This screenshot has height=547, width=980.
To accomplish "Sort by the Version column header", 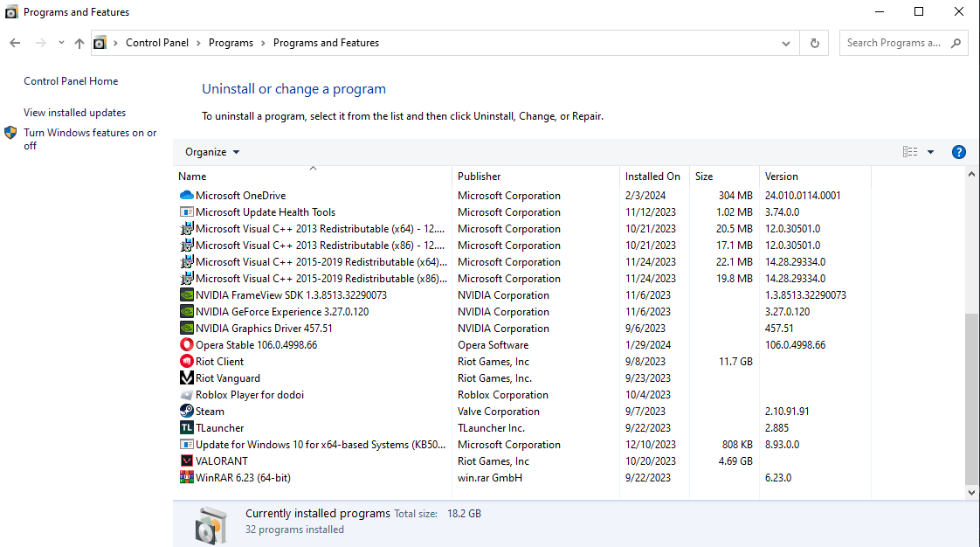I will [814, 177].
